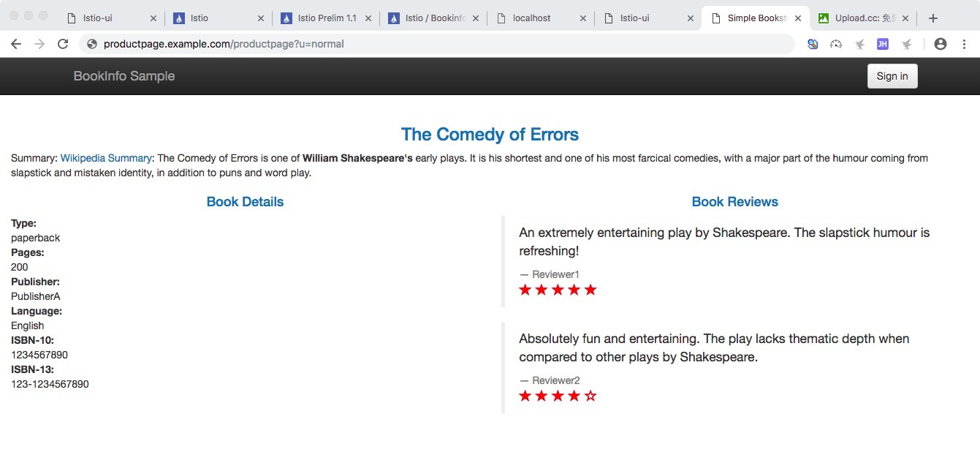Screen dimensions: 980x455
Task: Reload the page with the refresh icon
Action: (63, 44)
